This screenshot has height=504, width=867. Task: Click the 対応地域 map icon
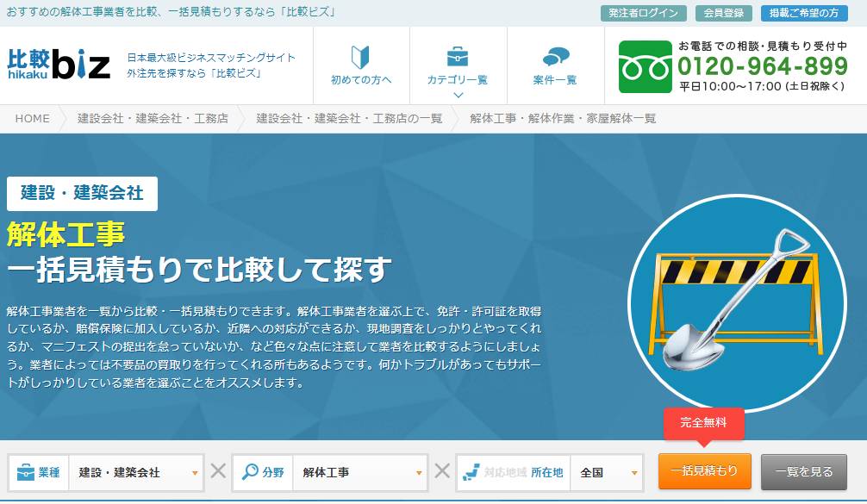pyautogui.click(x=471, y=472)
